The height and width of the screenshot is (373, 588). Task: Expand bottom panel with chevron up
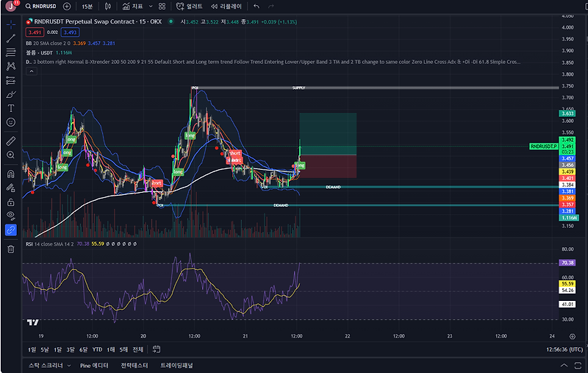pyautogui.click(x=564, y=366)
